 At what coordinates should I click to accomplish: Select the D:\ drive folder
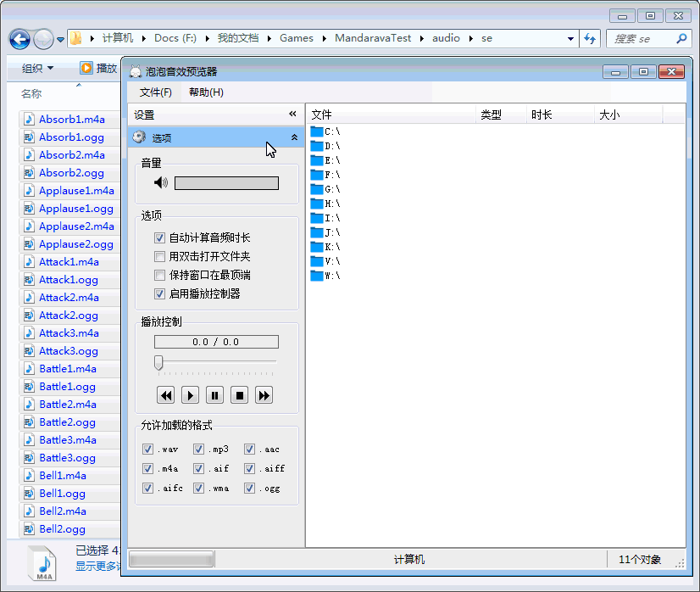[x=325, y=146]
